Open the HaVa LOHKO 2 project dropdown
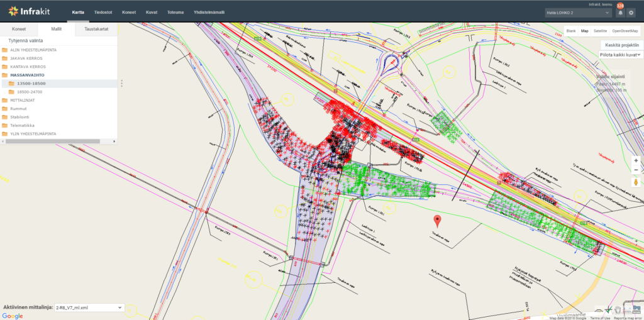The image size is (644, 320). coord(579,13)
